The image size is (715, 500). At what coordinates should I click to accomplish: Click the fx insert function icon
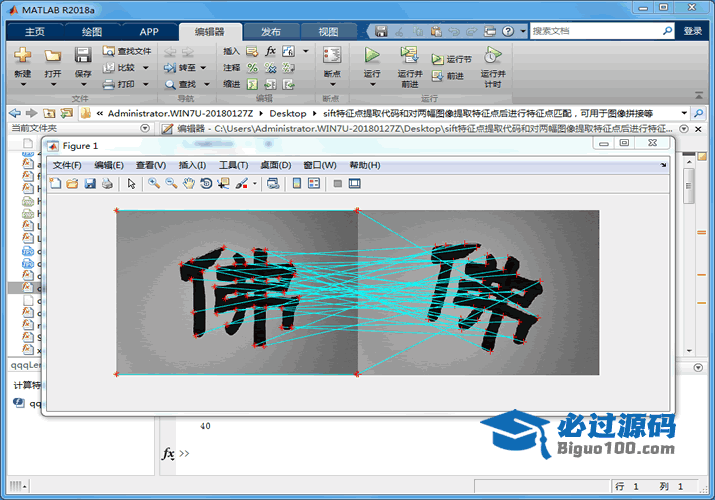click(270, 51)
